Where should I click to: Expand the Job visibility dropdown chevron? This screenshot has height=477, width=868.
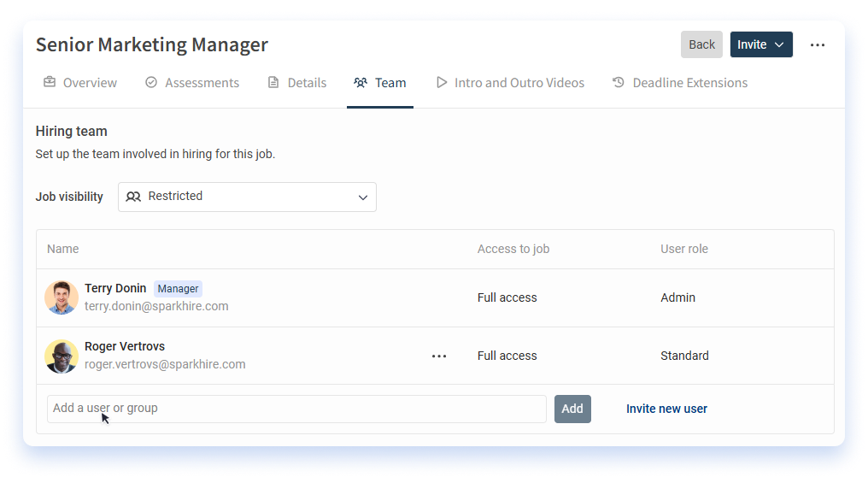point(362,197)
